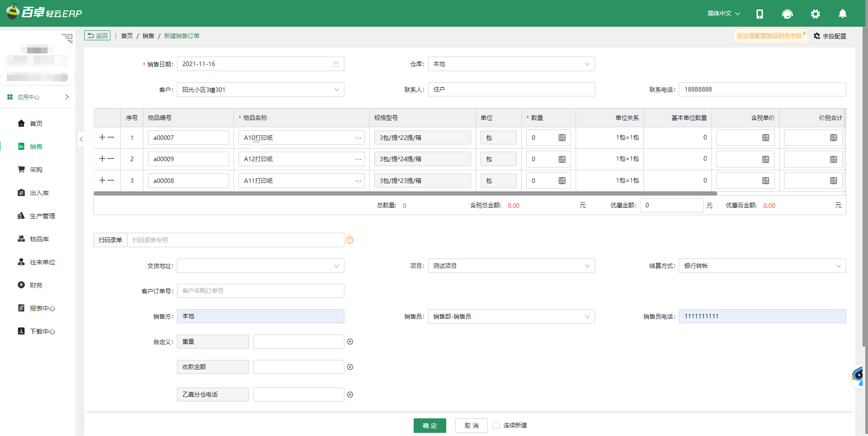Remove item row 1 with minus

[x=111, y=137]
